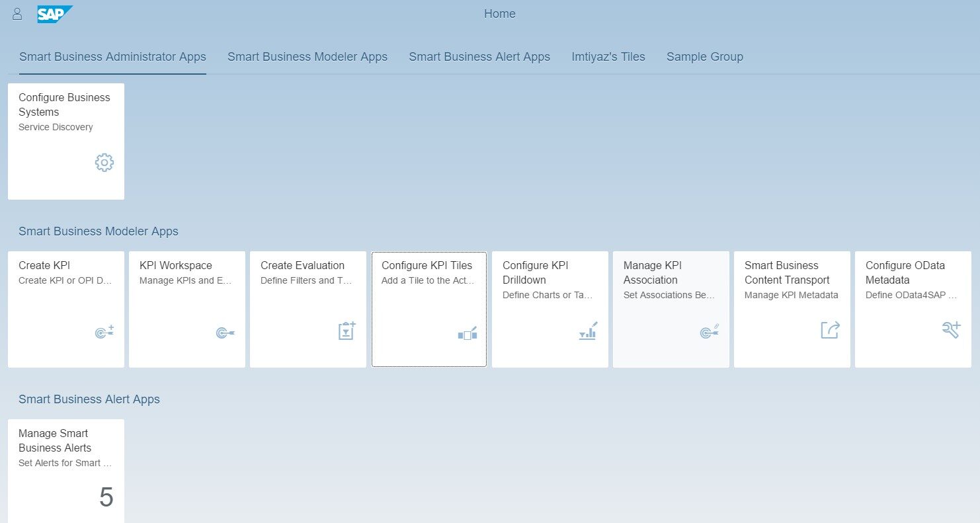Click the SAP logo in the header
Screen dimensions: 980x523
click(55, 13)
